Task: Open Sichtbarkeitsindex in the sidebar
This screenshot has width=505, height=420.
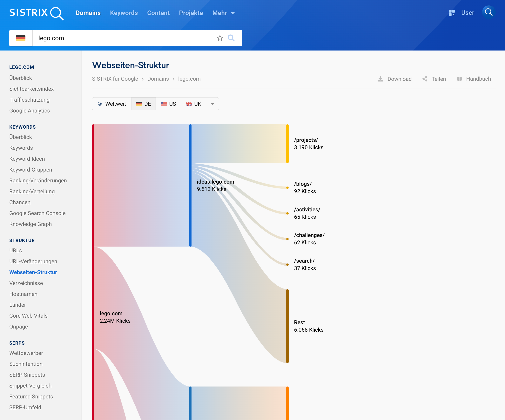Action: coord(31,89)
